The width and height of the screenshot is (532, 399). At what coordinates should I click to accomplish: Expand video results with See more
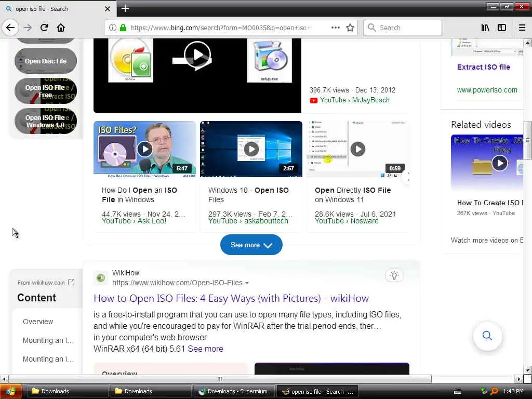251,245
